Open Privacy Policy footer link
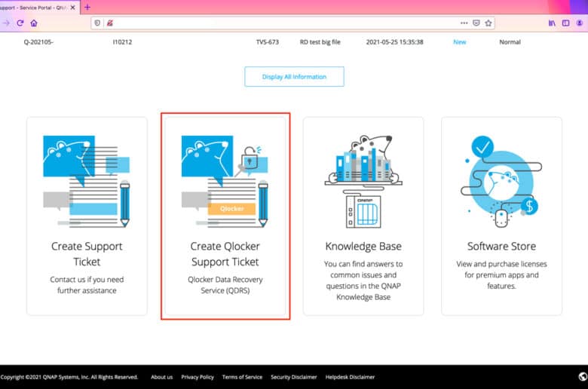 [x=198, y=377]
